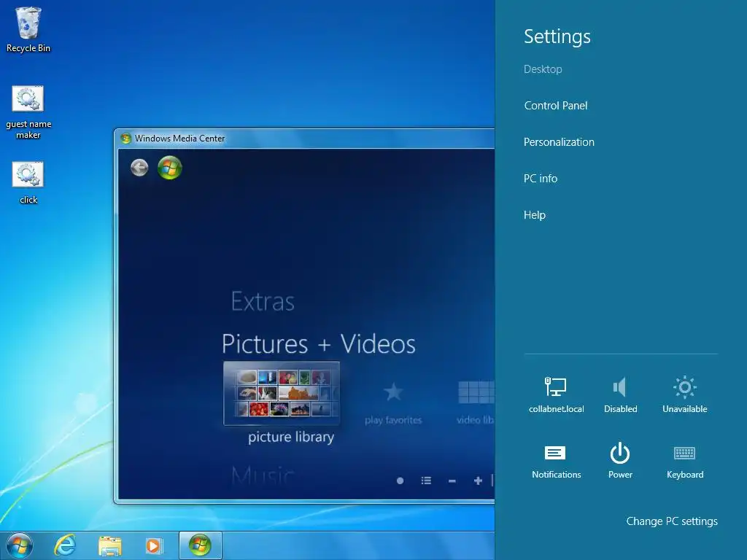The height and width of the screenshot is (560, 747).
Task: Click the Unavailable brightness icon
Action: point(684,394)
